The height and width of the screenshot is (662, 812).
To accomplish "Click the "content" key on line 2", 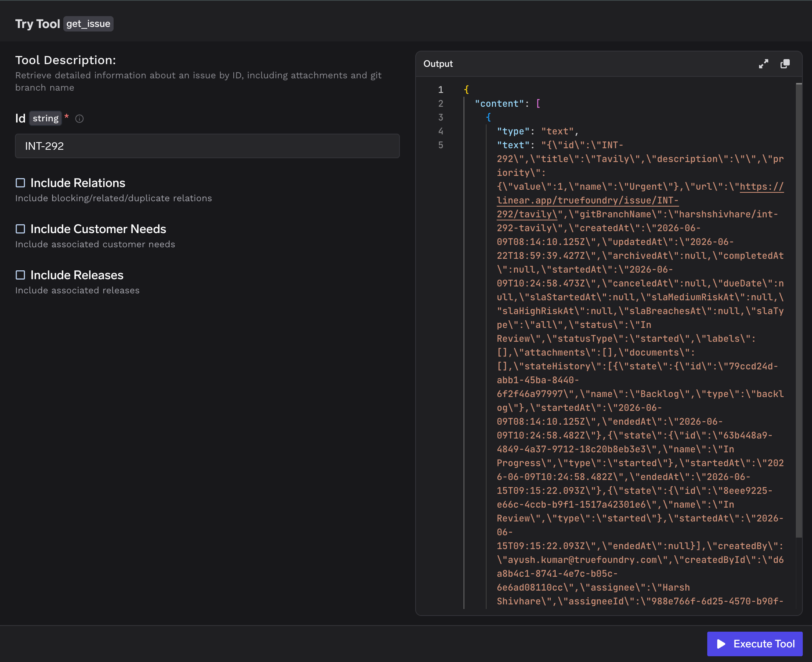I will [499, 104].
